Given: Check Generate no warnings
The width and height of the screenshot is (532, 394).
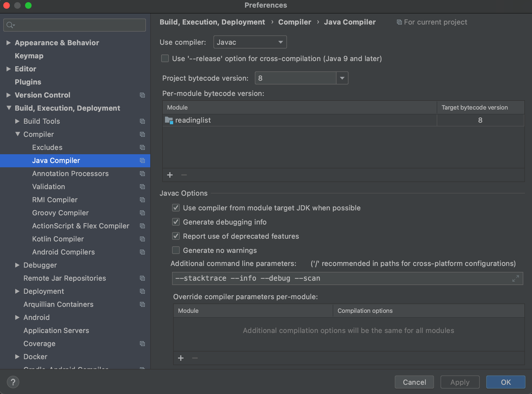Looking at the screenshot, I should tap(176, 250).
